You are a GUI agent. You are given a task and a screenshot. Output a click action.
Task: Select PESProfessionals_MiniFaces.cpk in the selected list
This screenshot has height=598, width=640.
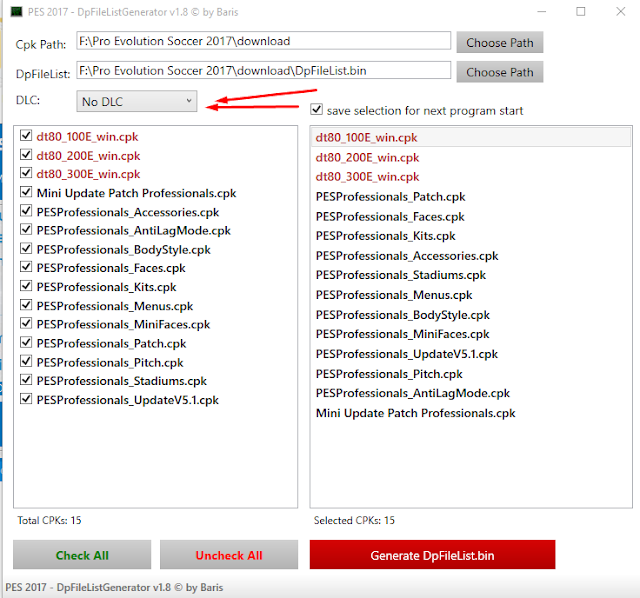pyautogui.click(x=471, y=334)
